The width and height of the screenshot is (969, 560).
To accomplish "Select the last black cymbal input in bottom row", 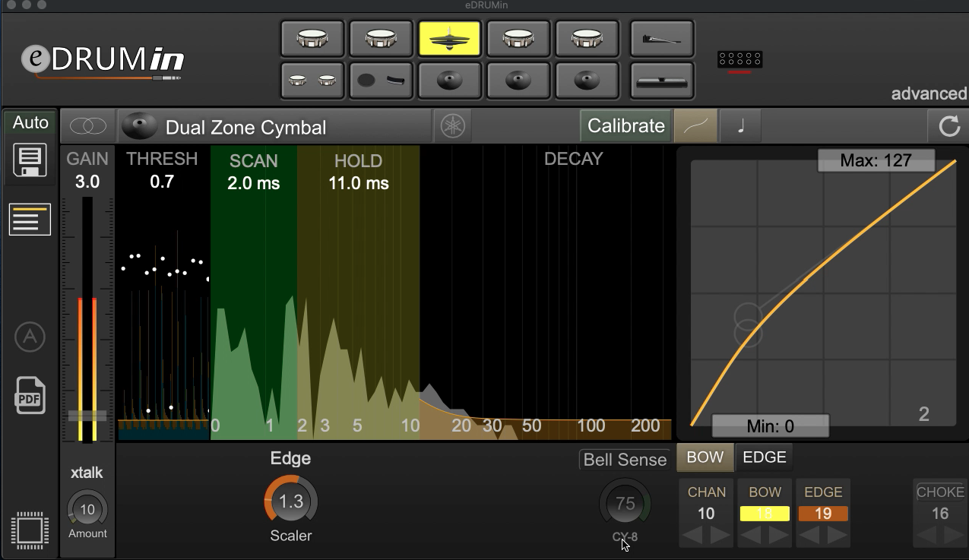I will pyautogui.click(x=586, y=81).
